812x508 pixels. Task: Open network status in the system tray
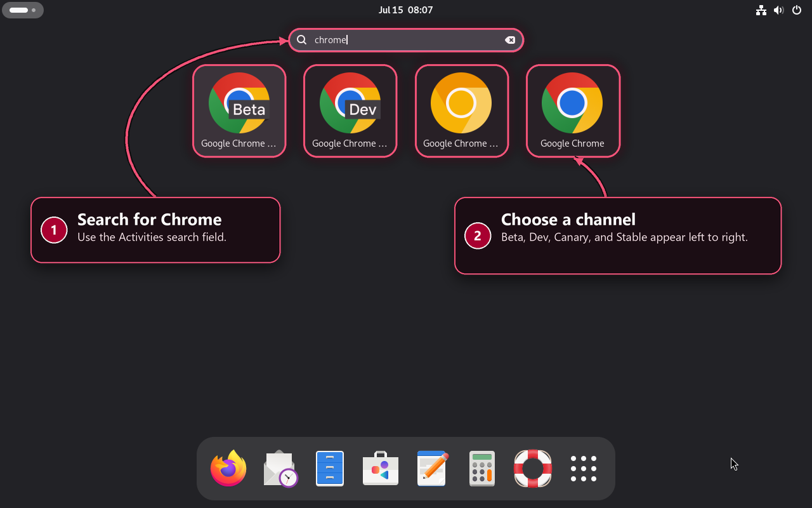click(x=761, y=10)
